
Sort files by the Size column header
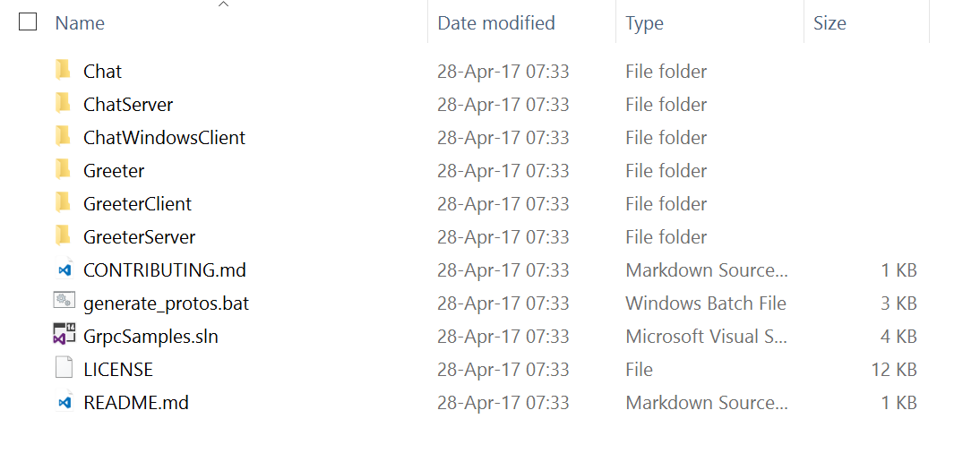coord(830,23)
